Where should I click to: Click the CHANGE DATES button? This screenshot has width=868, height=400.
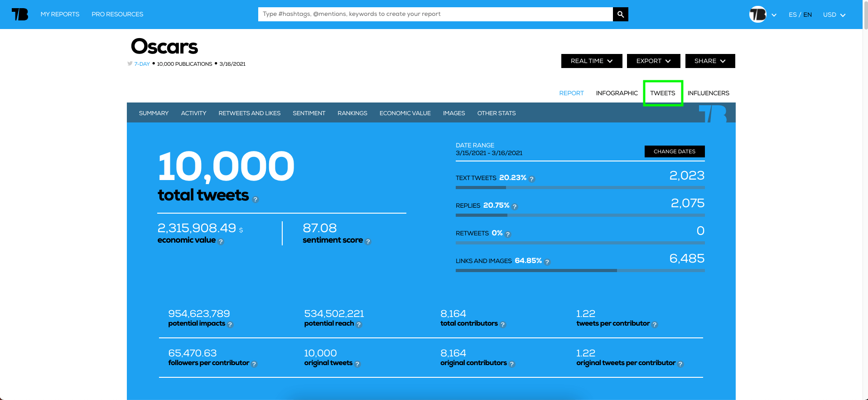(x=675, y=151)
